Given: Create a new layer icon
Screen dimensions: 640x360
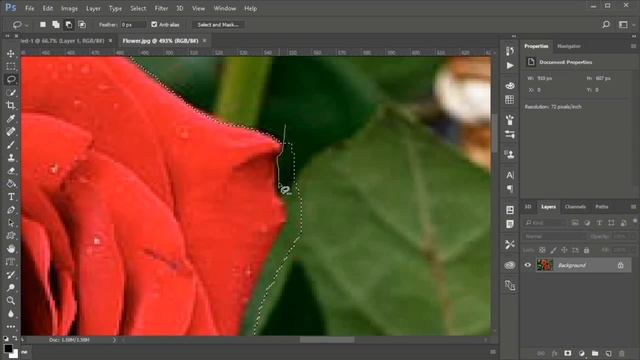Looking at the screenshot, I should click(608, 353).
